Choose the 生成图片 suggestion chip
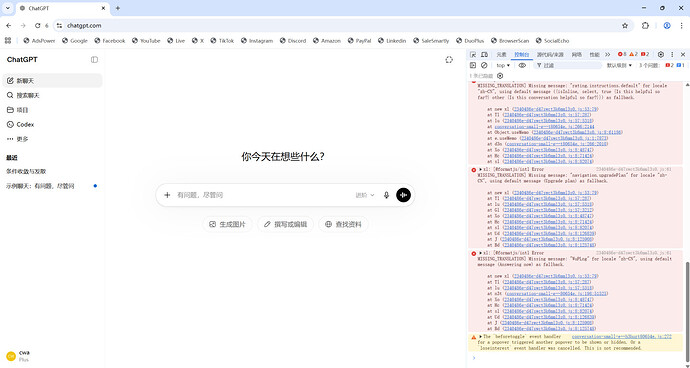The width and height of the screenshot is (690, 368). 228,224
